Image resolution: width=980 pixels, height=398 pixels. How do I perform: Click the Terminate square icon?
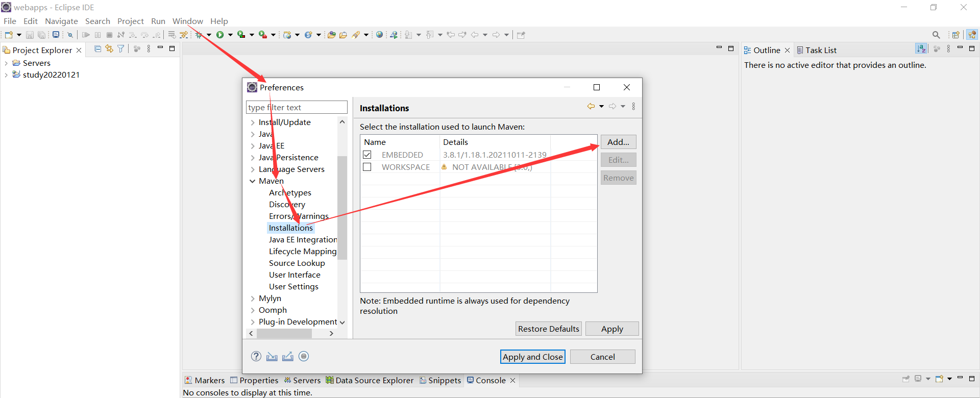(109, 35)
